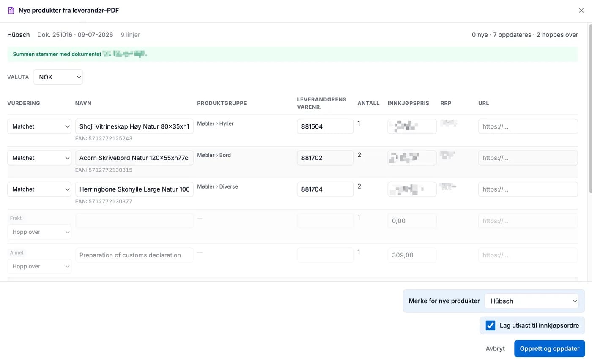Click the Annet tag label
The image size is (592, 364).
tap(17, 252)
